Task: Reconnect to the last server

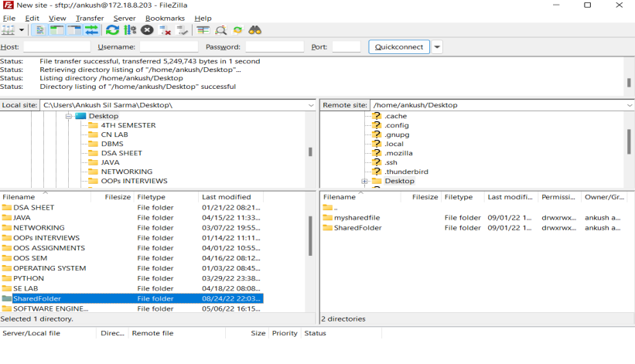Action: (x=183, y=30)
